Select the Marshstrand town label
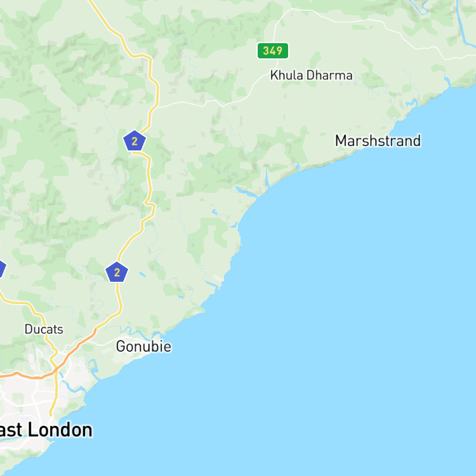Image resolution: width=476 pixels, height=476 pixels. pyautogui.click(x=378, y=141)
